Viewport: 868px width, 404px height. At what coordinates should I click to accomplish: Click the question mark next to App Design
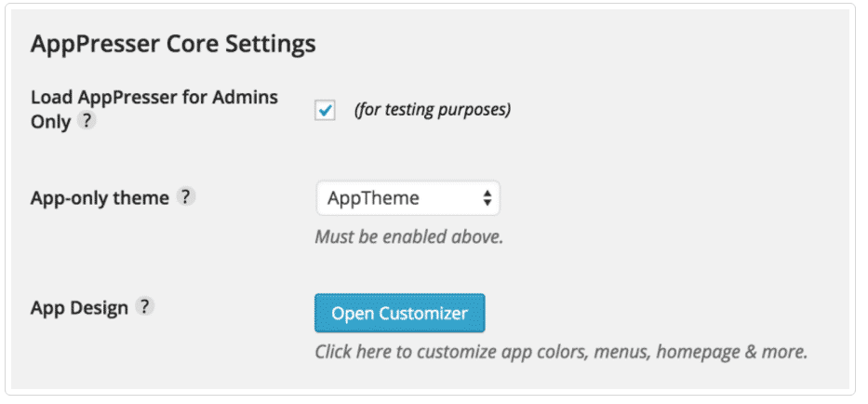(x=144, y=307)
